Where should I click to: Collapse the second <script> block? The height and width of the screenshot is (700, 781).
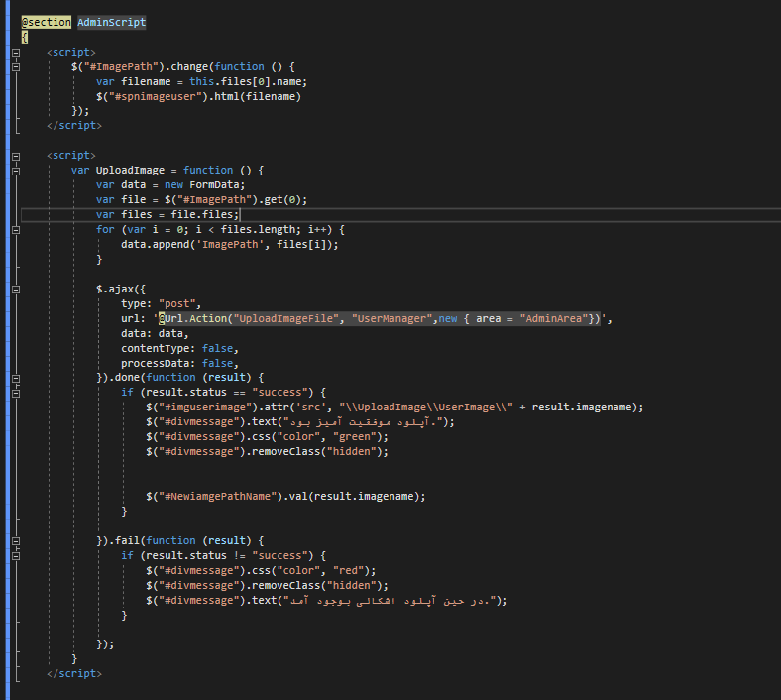pyautogui.click(x=16, y=156)
